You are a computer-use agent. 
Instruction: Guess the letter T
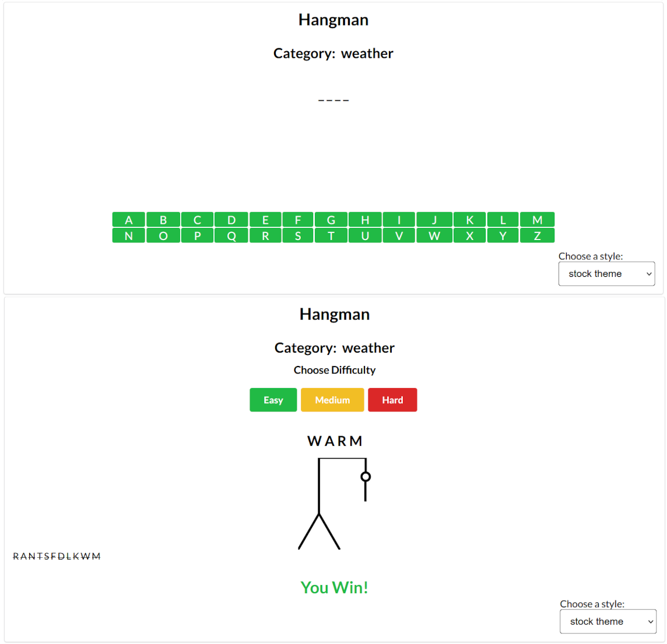tap(331, 236)
